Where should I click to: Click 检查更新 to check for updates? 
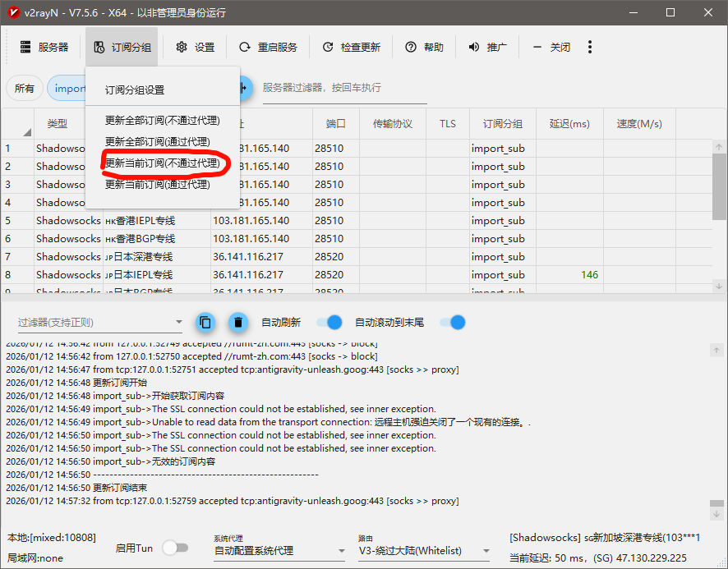(x=351, y=47)
